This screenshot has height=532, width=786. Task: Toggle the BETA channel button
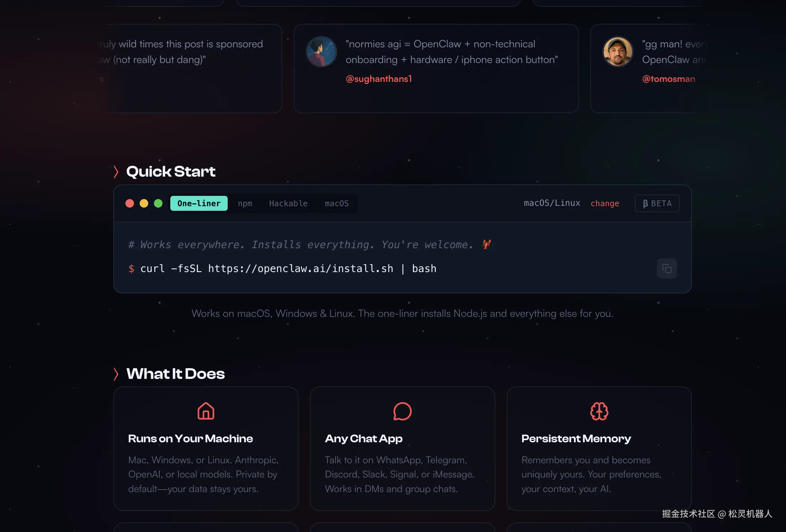657,203
